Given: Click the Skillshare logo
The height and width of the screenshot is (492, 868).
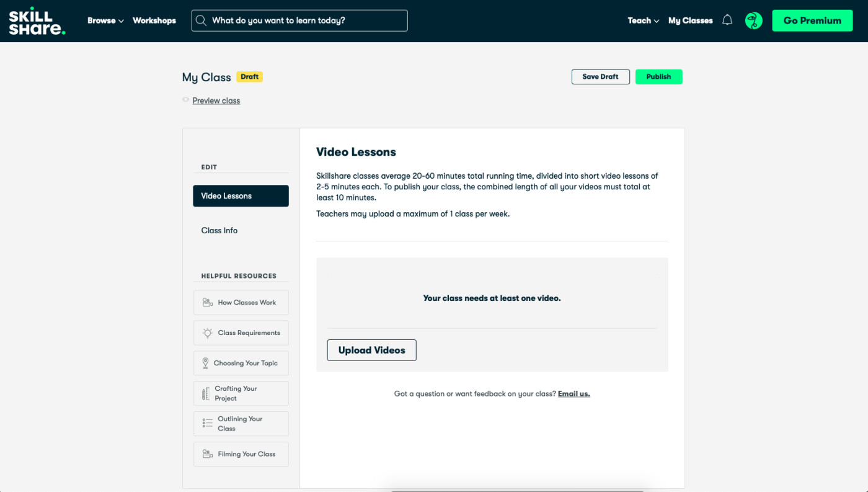Looking at the screenshot, I should pyautogui.click(x=37, y=21).
